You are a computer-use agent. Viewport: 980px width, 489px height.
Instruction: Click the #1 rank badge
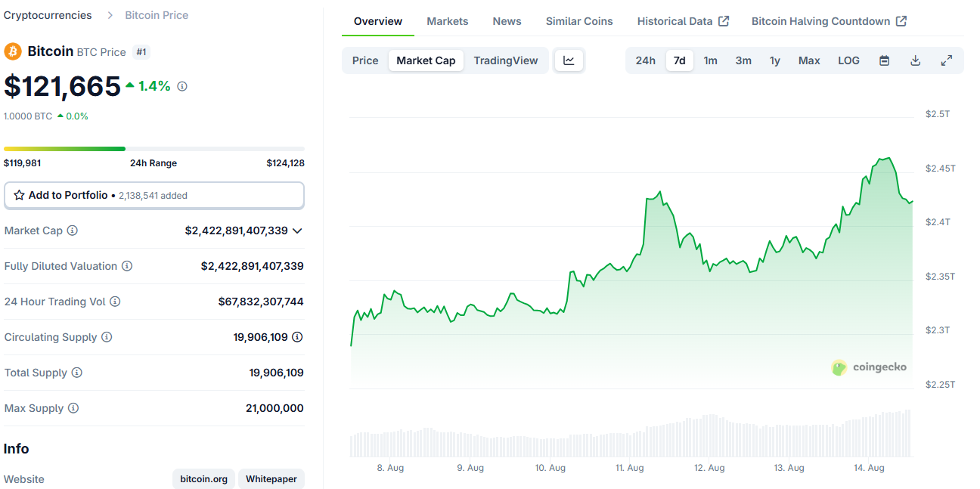(x=141, y=52)
